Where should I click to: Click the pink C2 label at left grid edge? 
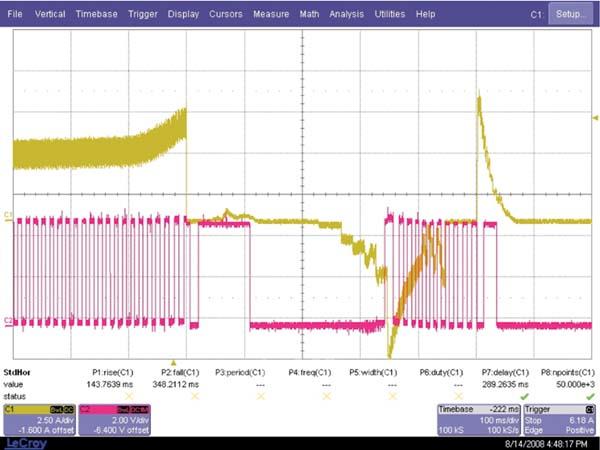8,321
